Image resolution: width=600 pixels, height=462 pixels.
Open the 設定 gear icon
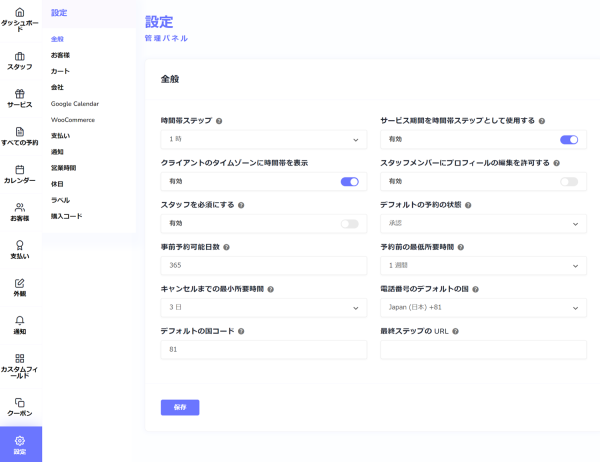tap(20, 441)
